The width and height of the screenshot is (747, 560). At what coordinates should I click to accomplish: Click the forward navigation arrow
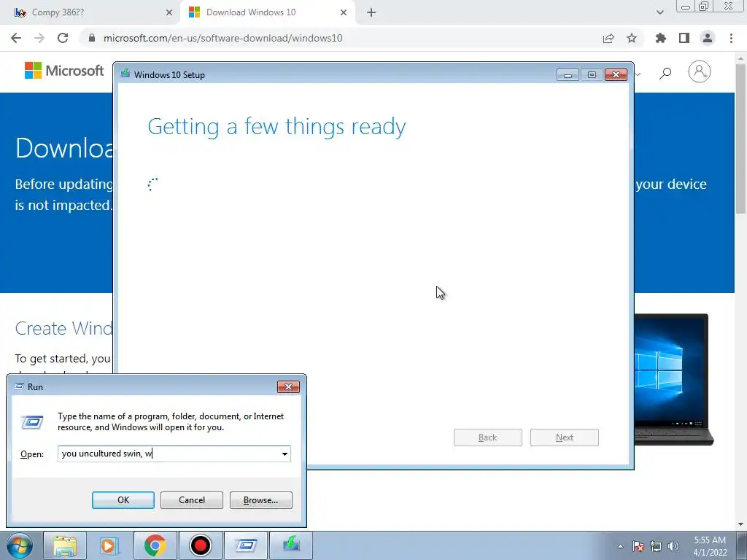click(x=39, y=38)
